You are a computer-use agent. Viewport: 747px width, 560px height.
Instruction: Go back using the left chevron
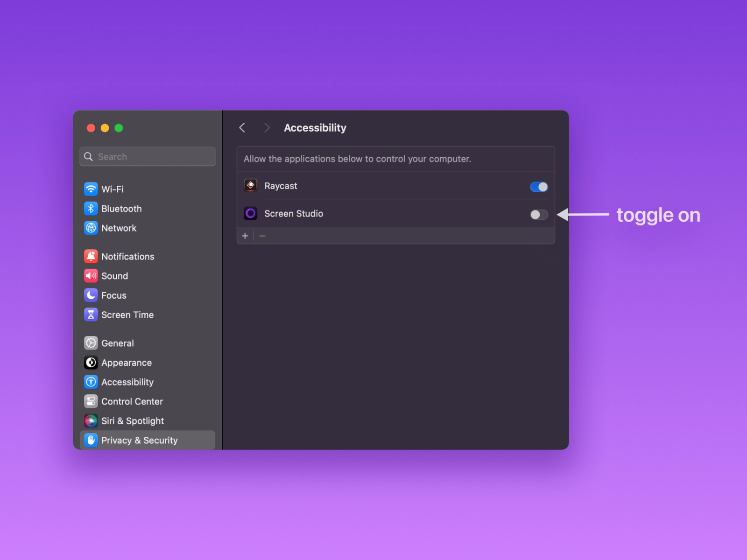[x=242, y=128]
